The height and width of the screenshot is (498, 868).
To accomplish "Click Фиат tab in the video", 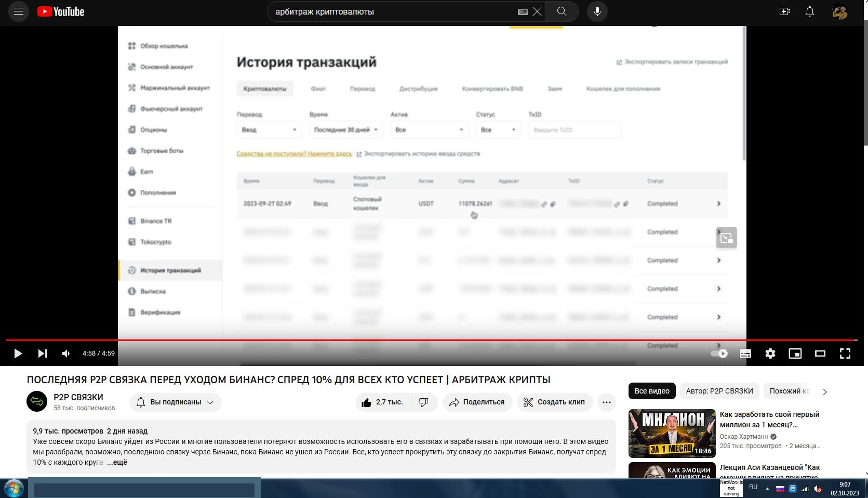I will 318,89.
